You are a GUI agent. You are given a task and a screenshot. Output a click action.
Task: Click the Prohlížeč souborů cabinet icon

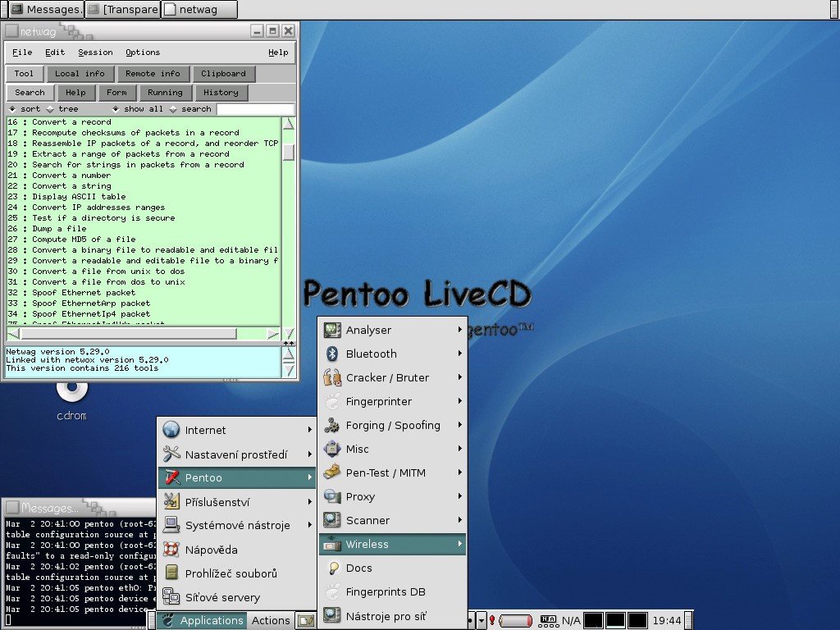click(x=171, y=573)
